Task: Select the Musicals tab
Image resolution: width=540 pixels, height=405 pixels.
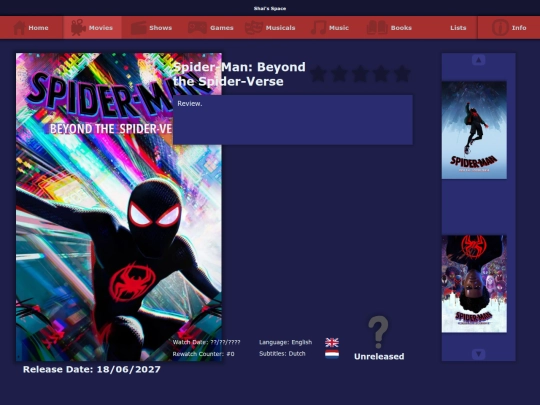Action: pos(270,28)
